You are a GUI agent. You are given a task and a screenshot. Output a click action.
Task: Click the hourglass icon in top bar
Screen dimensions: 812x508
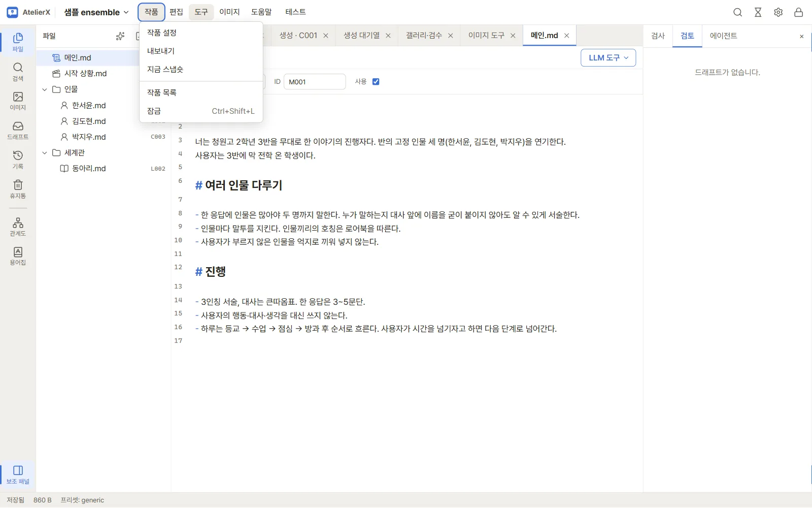point(758,12)
